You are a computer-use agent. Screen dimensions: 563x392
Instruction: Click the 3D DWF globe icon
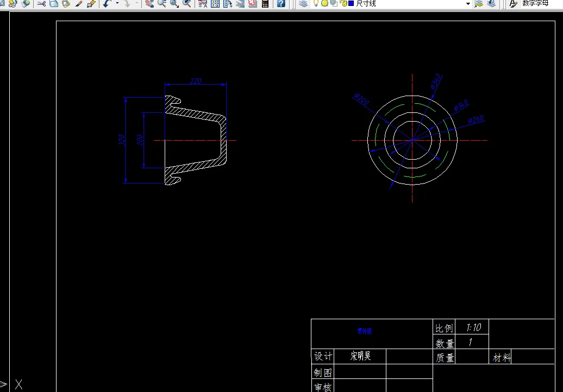pyautogui.click(x=26, y=4)
